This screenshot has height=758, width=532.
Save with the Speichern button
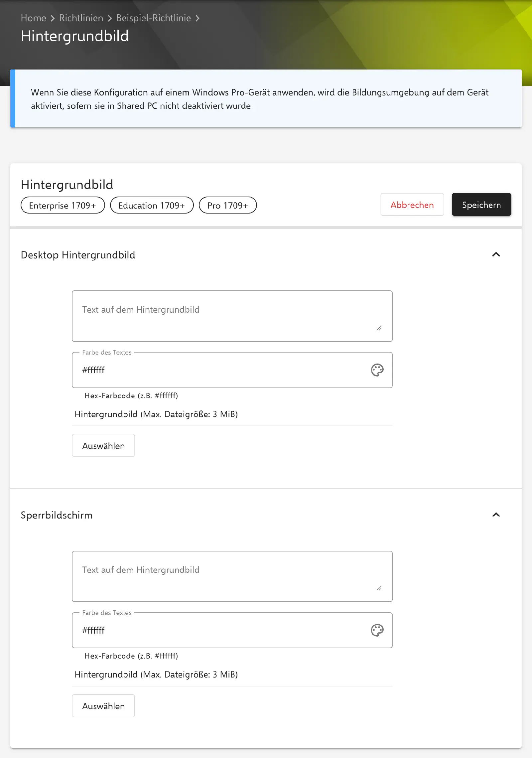481,205
